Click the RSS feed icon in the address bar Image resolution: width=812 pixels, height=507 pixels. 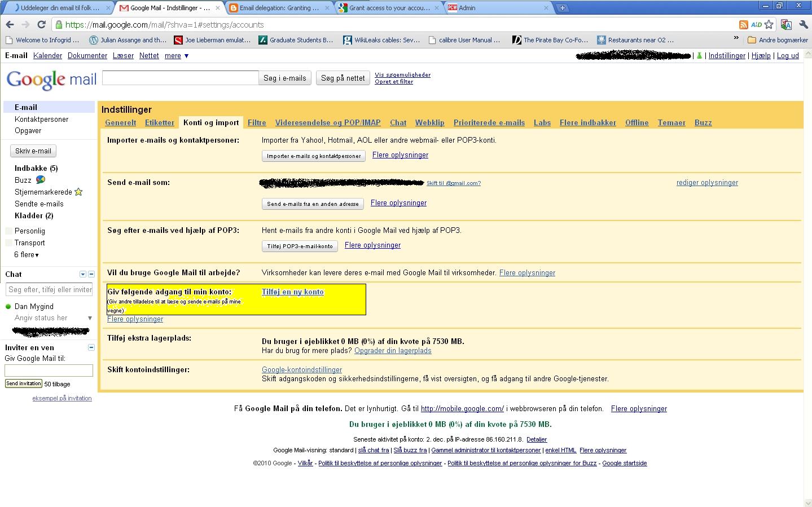(x=744, y=25)
